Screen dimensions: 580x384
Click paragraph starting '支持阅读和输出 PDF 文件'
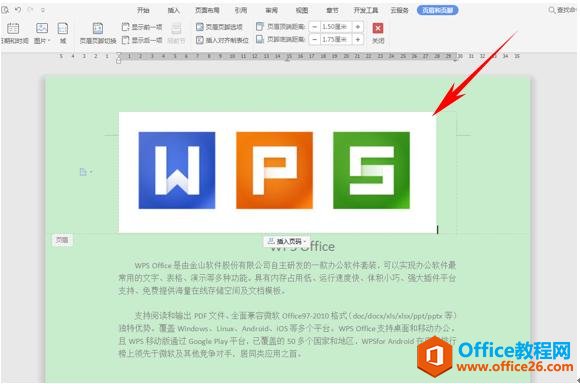(x=287, y=335)
